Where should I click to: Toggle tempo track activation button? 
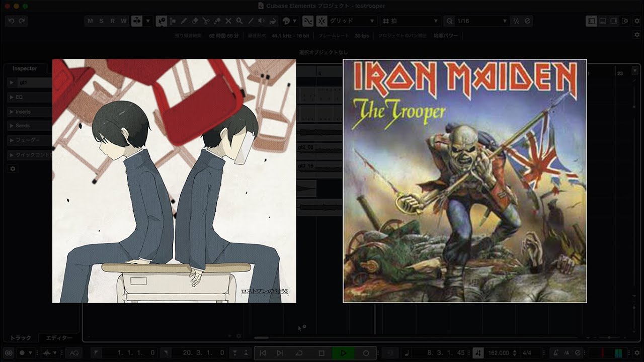point(478,353)
